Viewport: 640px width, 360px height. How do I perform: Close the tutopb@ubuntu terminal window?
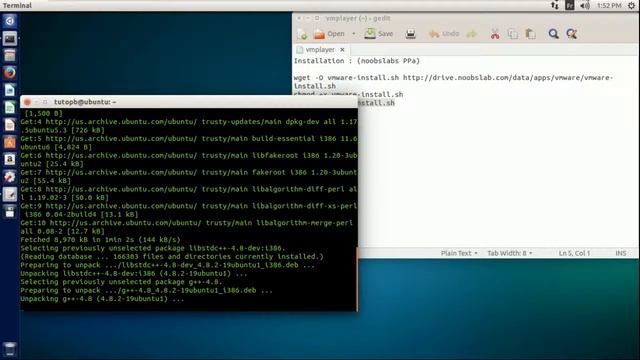pos(27,102)
